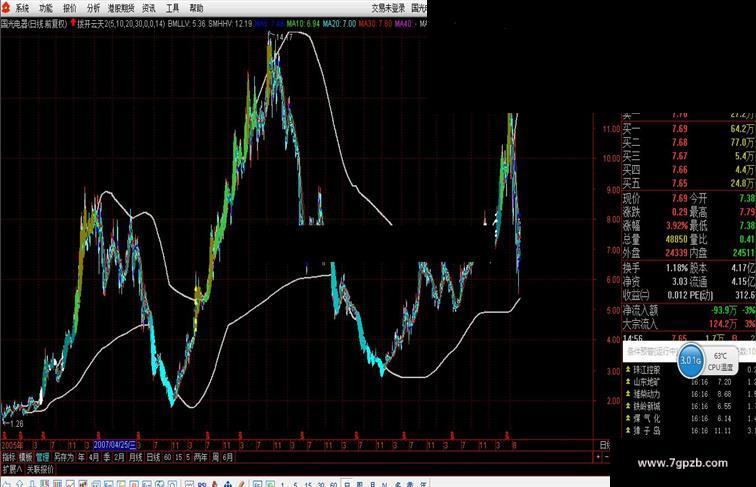
Task: Switch chart range to 2月
Action: [x=119, y=457]
